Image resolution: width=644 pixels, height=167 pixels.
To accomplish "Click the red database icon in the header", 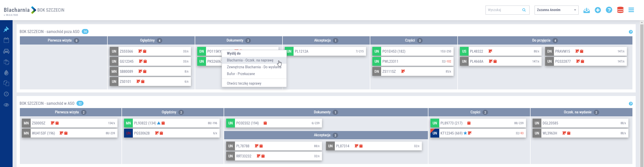I will tap(620, 10).
